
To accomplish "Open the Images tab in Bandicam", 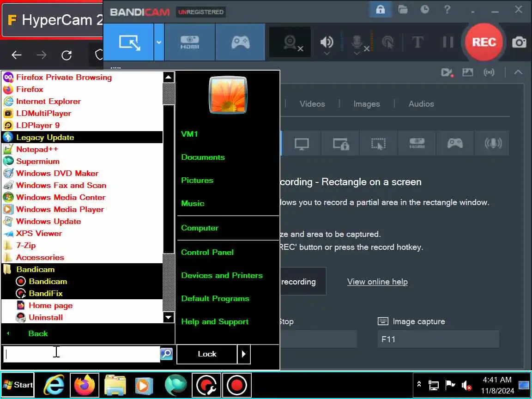I will [x=366, y=104].
